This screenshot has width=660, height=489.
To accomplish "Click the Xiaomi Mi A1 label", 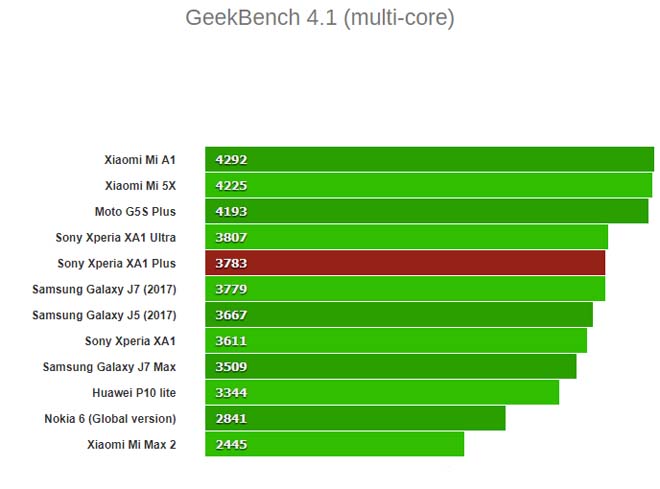I will (140, 159).
